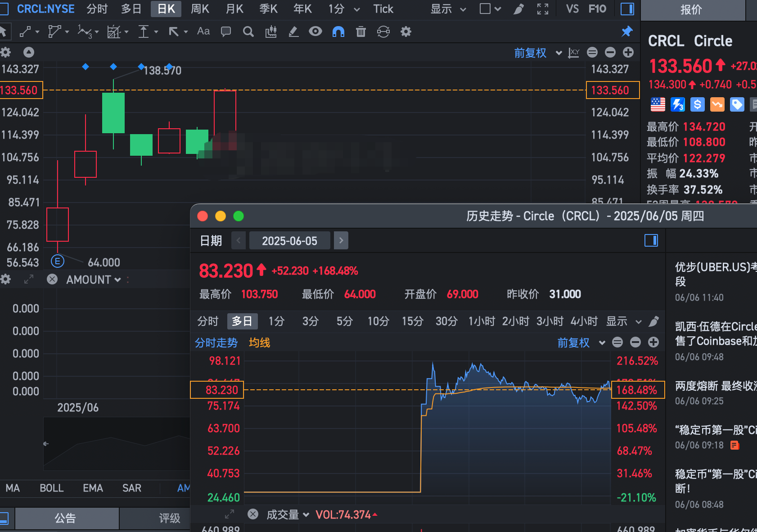757x532 pixels.
Task: Select the highlighter pen tool
Action: click(293, 32)
